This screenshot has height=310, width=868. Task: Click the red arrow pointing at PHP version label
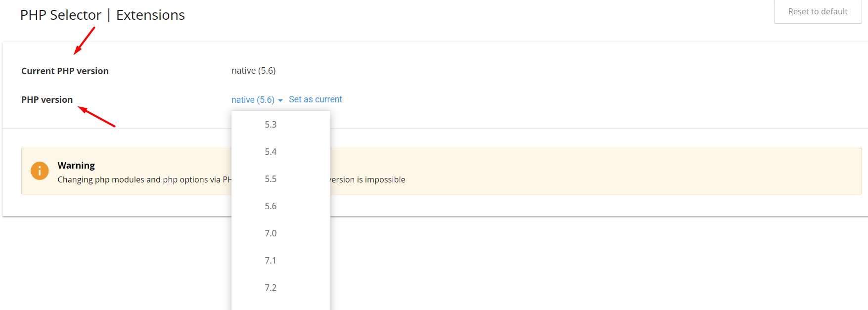pyautogui.click(x=97, y=117)
